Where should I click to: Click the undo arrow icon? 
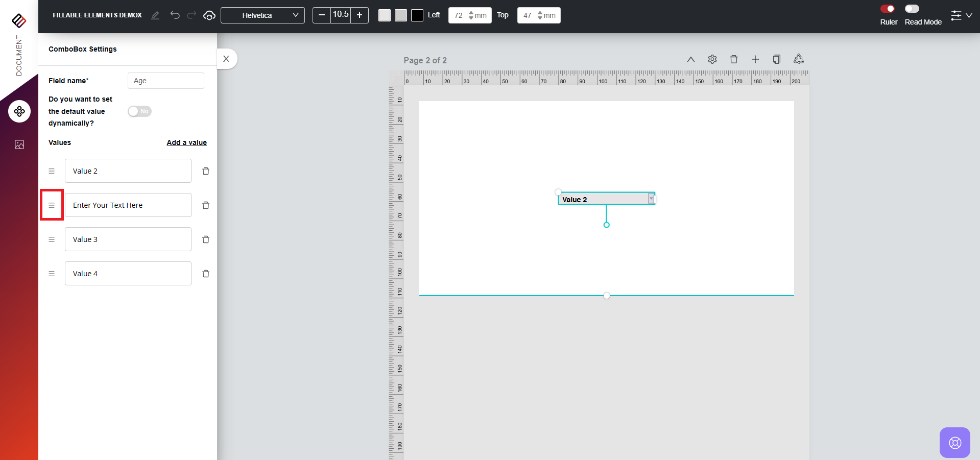pyautogui.click(x=175, y=15)
